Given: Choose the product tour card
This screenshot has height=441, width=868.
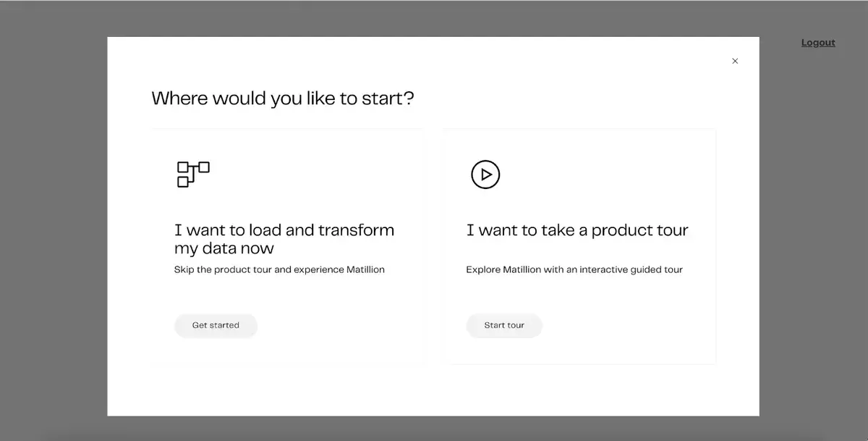Looking at the screenshot, I should (580, 246).
